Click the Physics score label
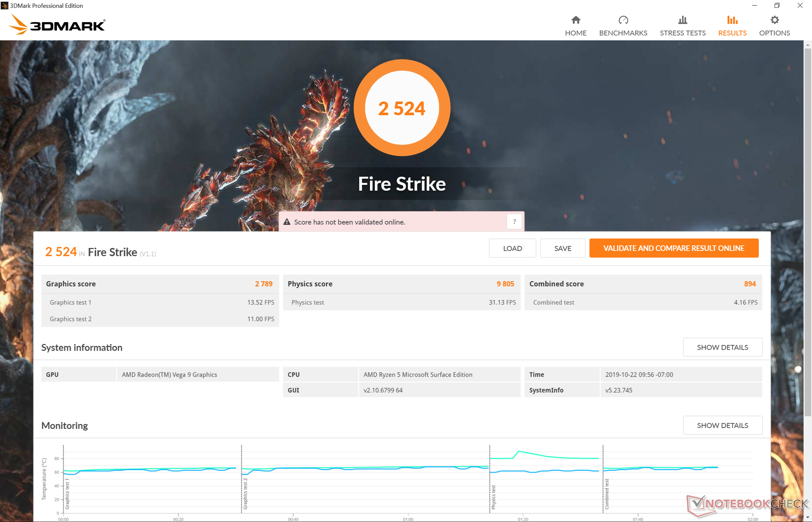Viewport: 812px width, 522px height. pyautogui.click(x=310, y=284)
